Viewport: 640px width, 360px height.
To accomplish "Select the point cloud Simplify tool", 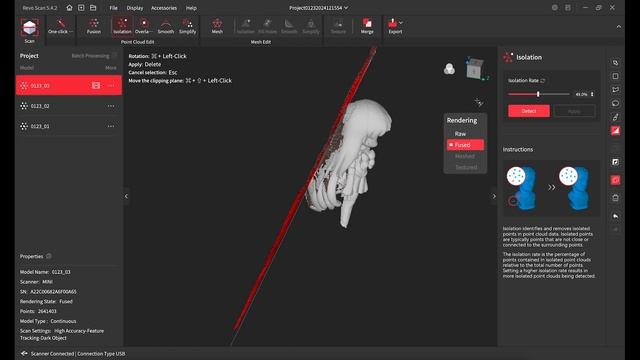I will [x=187, y=27].
